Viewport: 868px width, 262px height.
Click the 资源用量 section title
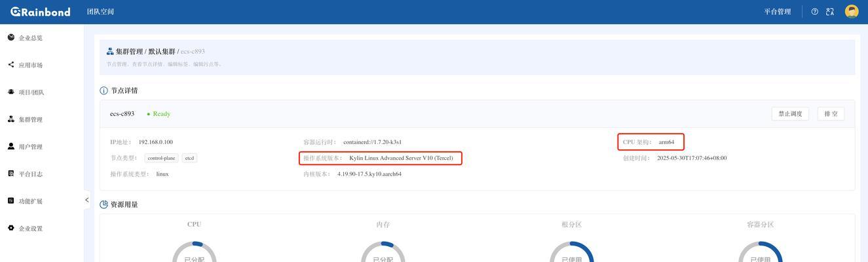[x=124, y=204]
